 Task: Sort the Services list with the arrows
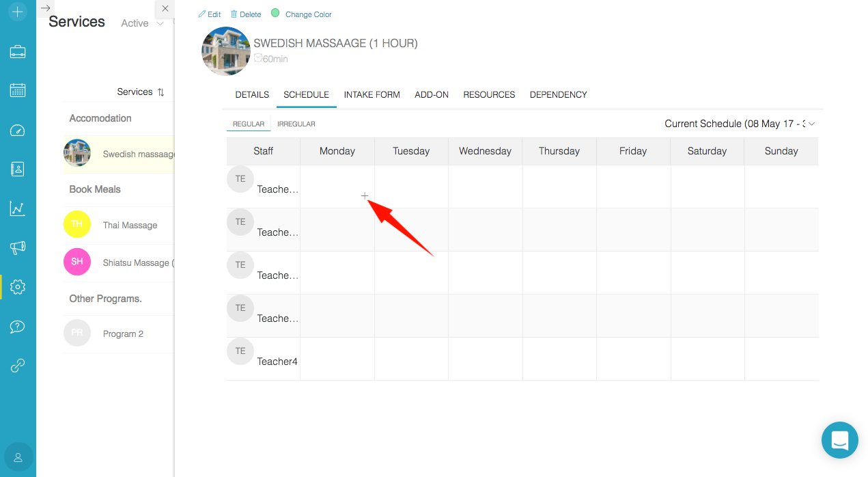(x=161, y=92)
